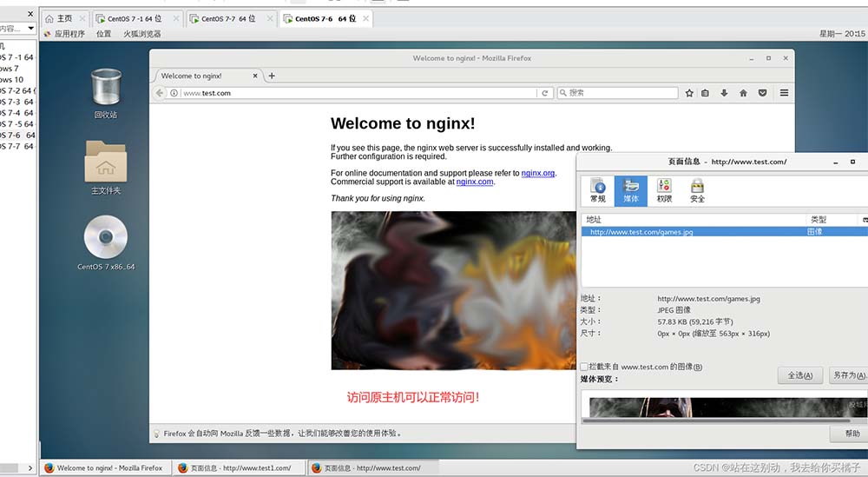This screenshot has height=477, width=868.
Task: Go to the Firefox home page icon
Action: [x=743, y=93]
